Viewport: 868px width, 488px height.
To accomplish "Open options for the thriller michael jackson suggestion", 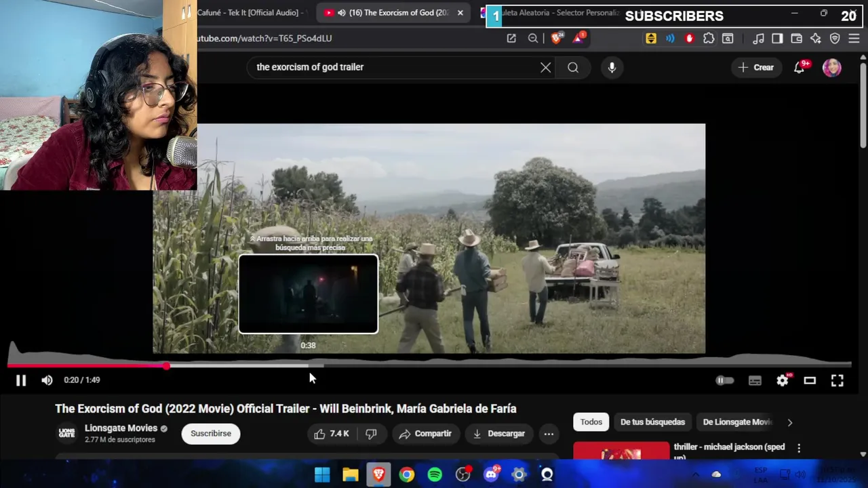I will pos(799,448).
